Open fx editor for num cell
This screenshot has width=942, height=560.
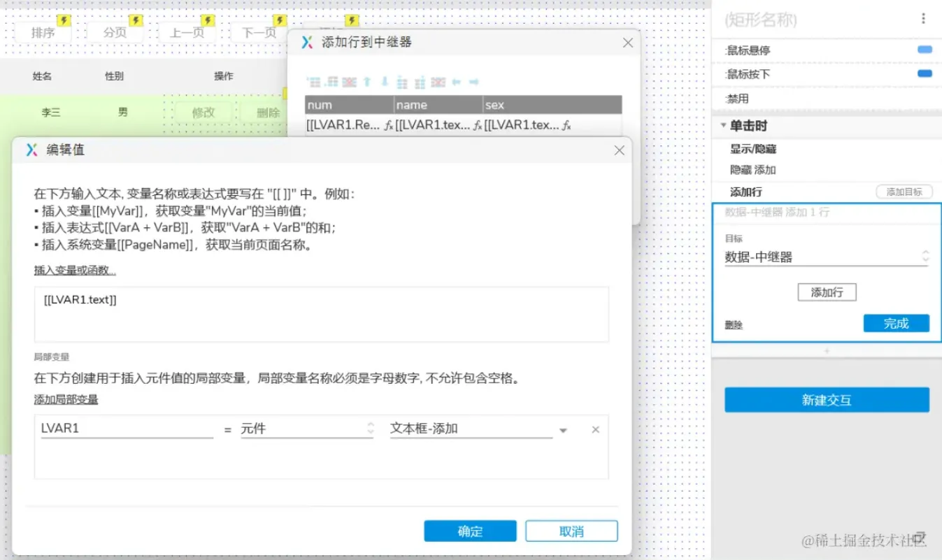tap(389, 126)
